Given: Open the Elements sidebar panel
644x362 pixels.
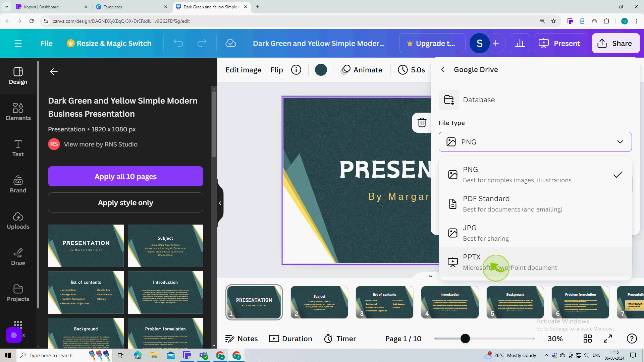Looking at the screenshot, I should pyautogui.click(x=18, y=112).
